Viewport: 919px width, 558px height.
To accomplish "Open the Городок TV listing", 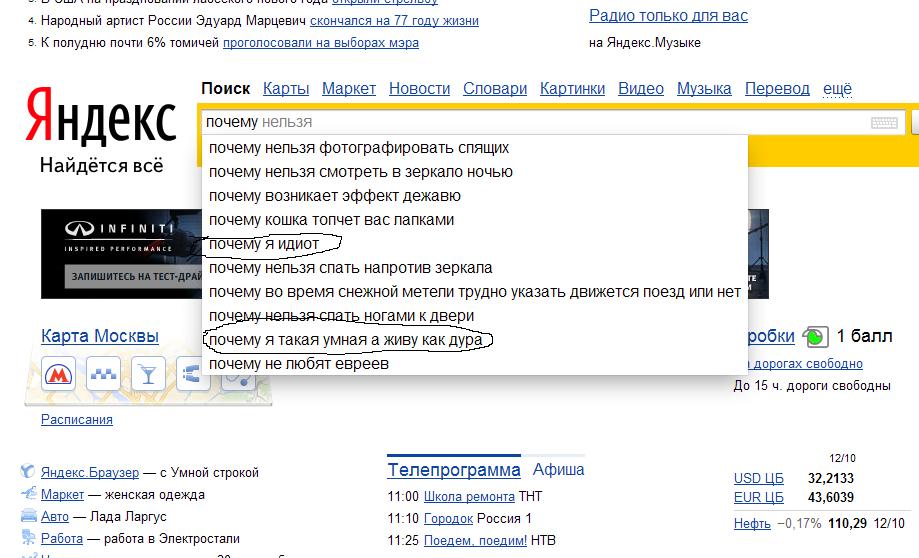I will point(448,519).
